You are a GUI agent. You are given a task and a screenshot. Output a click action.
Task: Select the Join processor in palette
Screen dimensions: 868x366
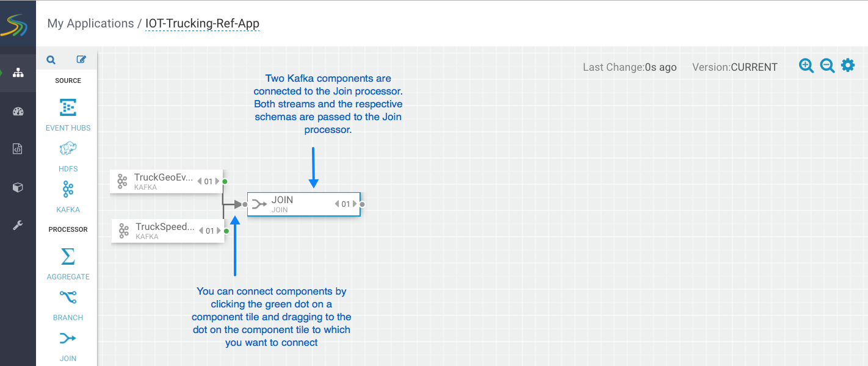point(68,338)
